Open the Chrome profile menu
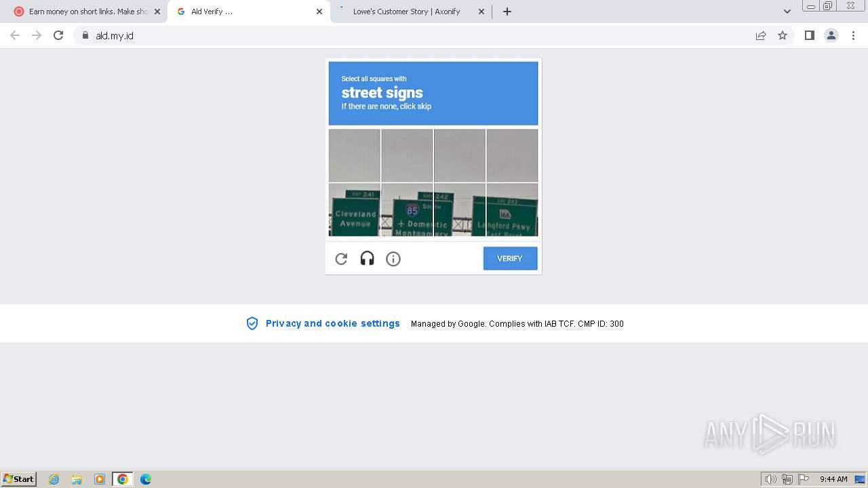Image resolution: width=868 pixels, height=488 pixels. pos(831,35)
